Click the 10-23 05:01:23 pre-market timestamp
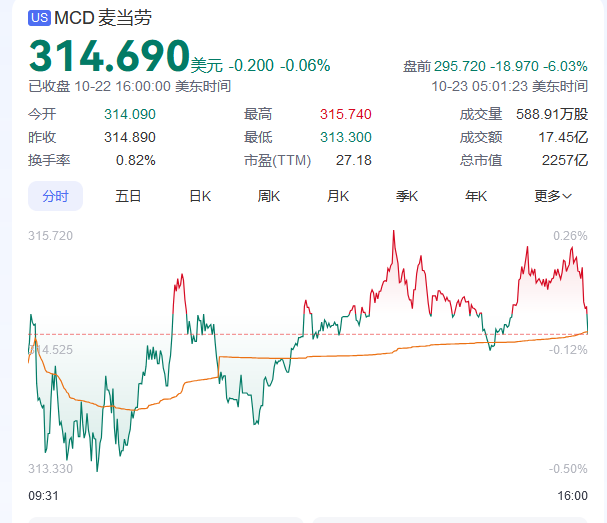Viewport: 607px width, 523px height. pyautogui.click(x=510, y=86)
